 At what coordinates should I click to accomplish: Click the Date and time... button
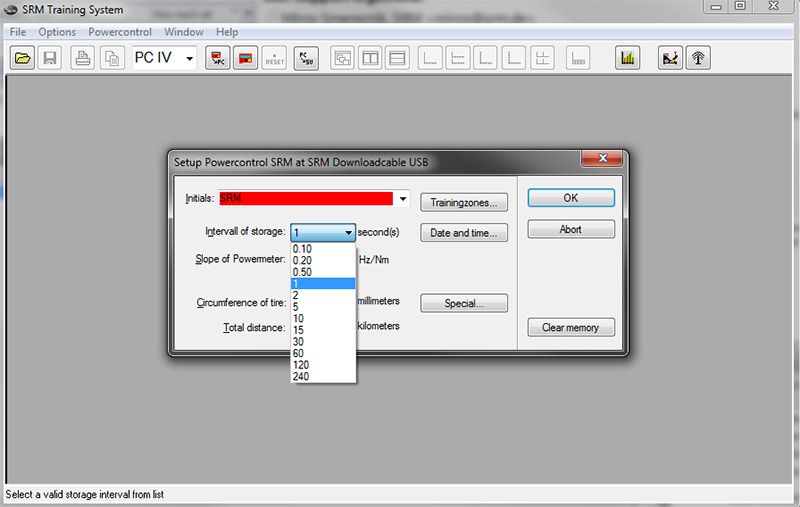464,233
